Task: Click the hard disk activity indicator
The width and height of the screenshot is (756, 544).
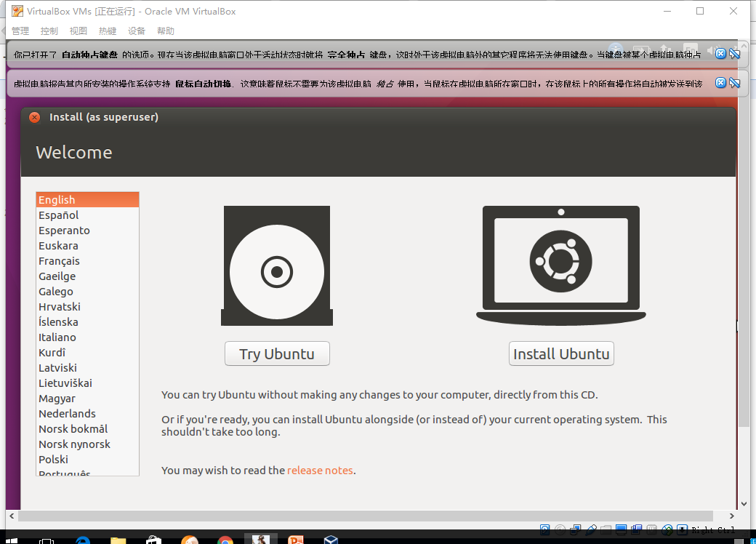Action: [544, 530]
